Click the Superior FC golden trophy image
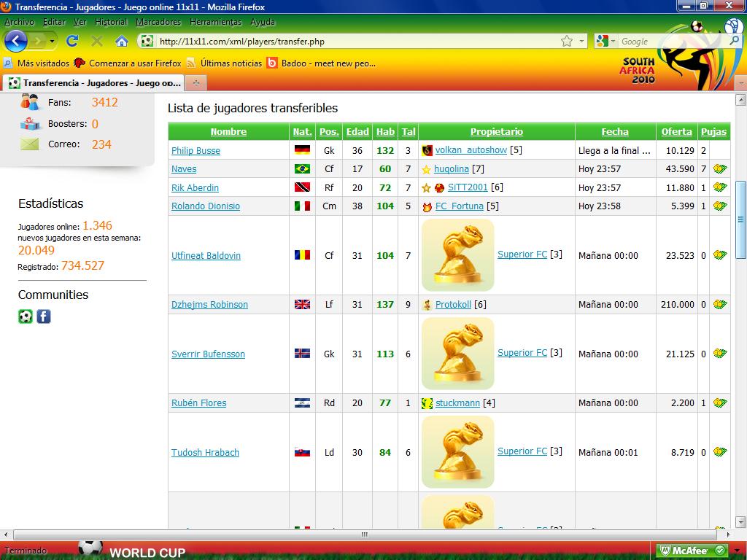Image resolution: width=747 pixels, height=560 pixels. [x=457, y=255]
